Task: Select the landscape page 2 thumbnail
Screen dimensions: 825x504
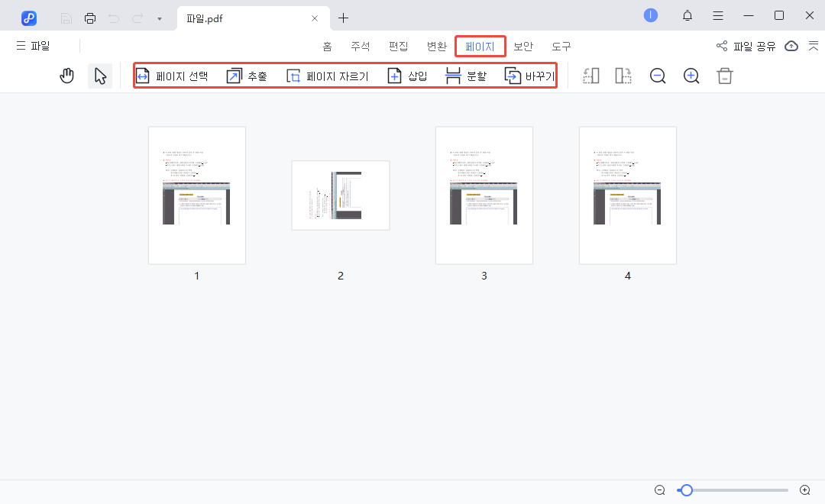Action: (x=341, y=195)
